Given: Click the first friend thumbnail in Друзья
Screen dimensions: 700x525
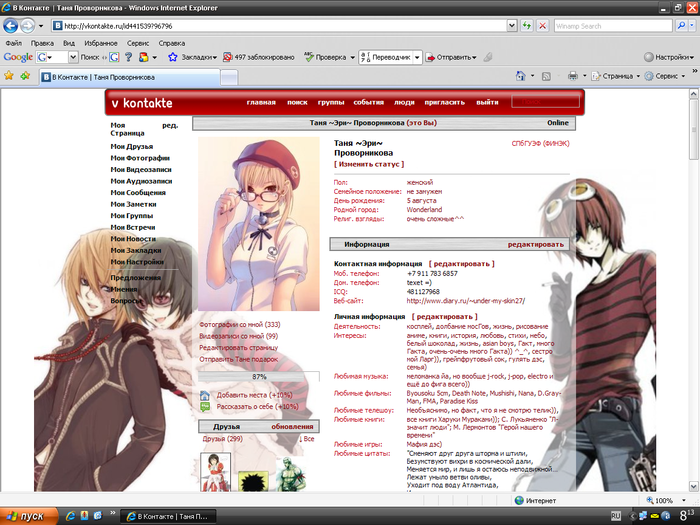Looking at the screenshot, I should 216,472.
